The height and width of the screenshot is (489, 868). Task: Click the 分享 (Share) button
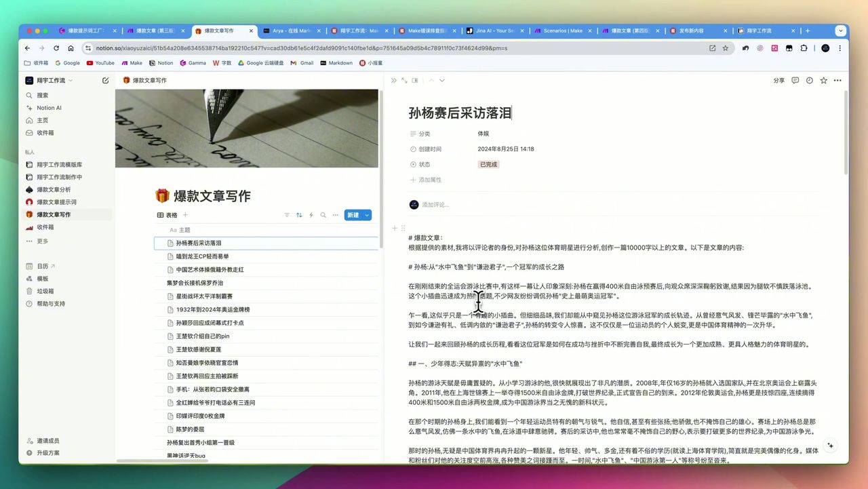coord(778,80)
